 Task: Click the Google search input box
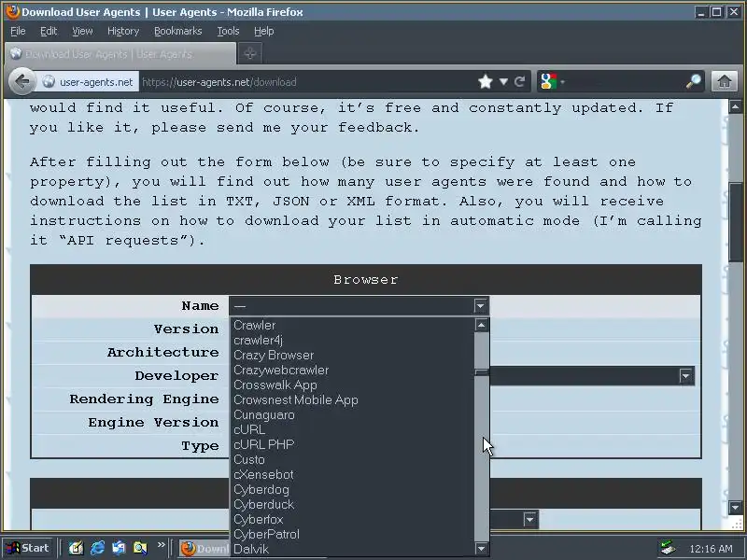click(x=625, y=82)
